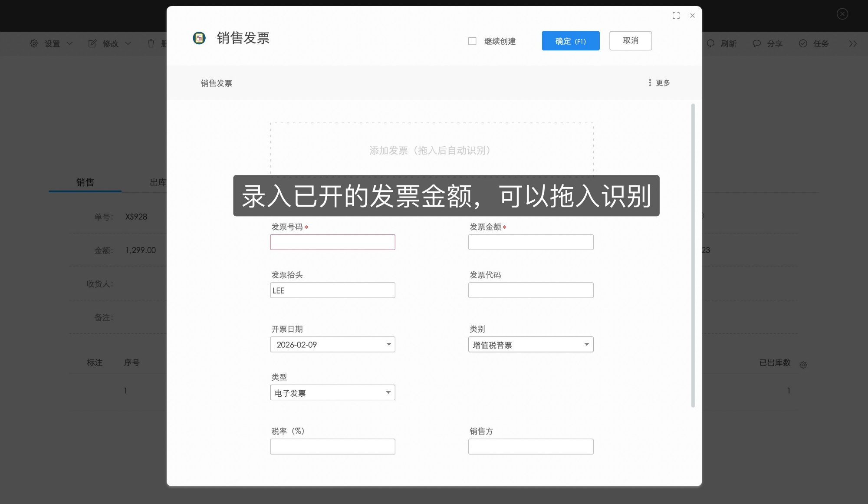The width and height of the screenshot is (868, 504).
Task: Open sharing via the 分享 speech bubble icon
Action: point(756,43)
